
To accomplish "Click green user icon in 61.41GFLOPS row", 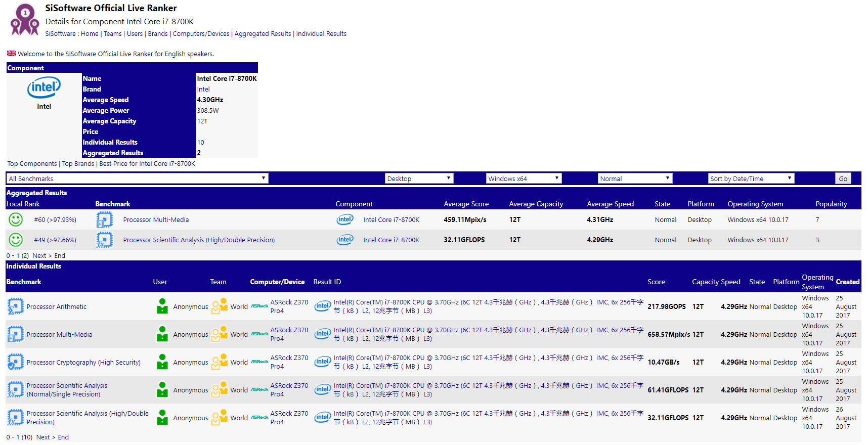I will coord(162,389).
